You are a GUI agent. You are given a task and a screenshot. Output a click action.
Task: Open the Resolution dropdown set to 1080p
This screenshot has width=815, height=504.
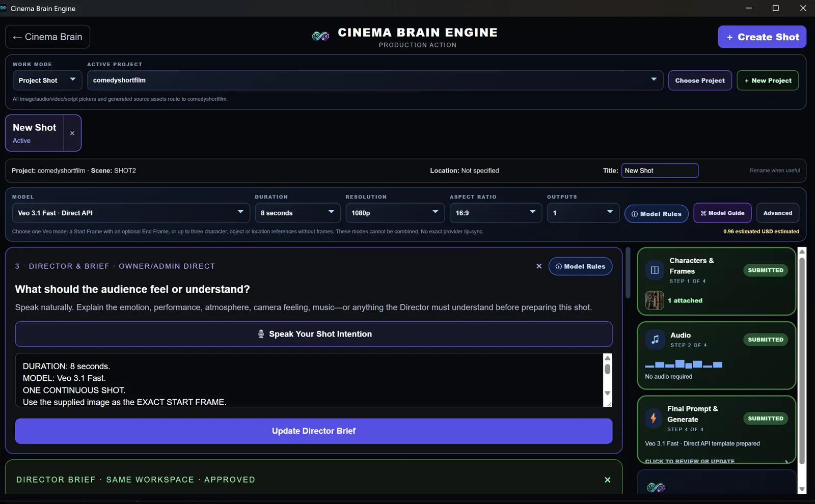coord(395,213)
